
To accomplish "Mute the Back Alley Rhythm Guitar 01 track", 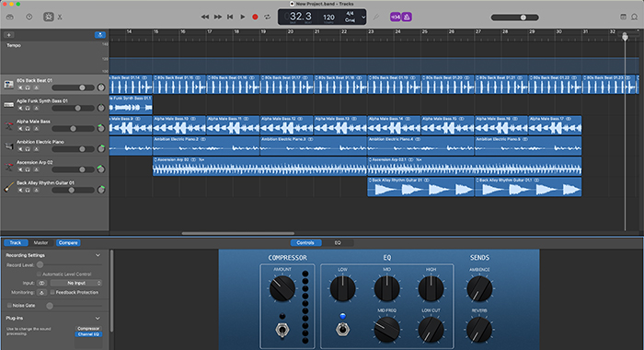I will point(20,190).
